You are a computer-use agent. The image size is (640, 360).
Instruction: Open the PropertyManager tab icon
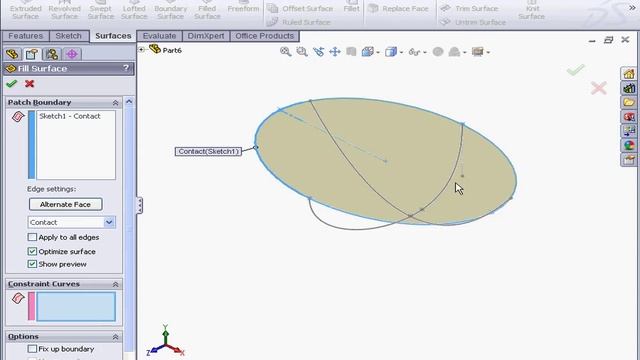(x=32, y=54)
